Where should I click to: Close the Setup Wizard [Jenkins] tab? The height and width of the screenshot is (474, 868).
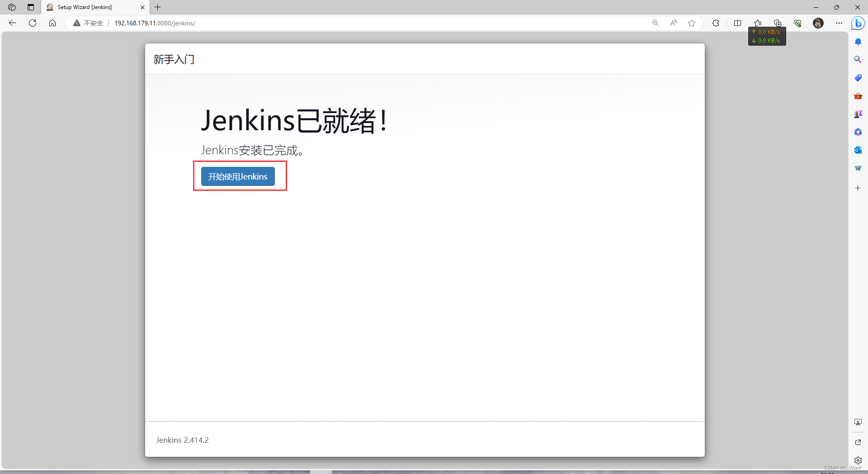[x=142, y=7]
